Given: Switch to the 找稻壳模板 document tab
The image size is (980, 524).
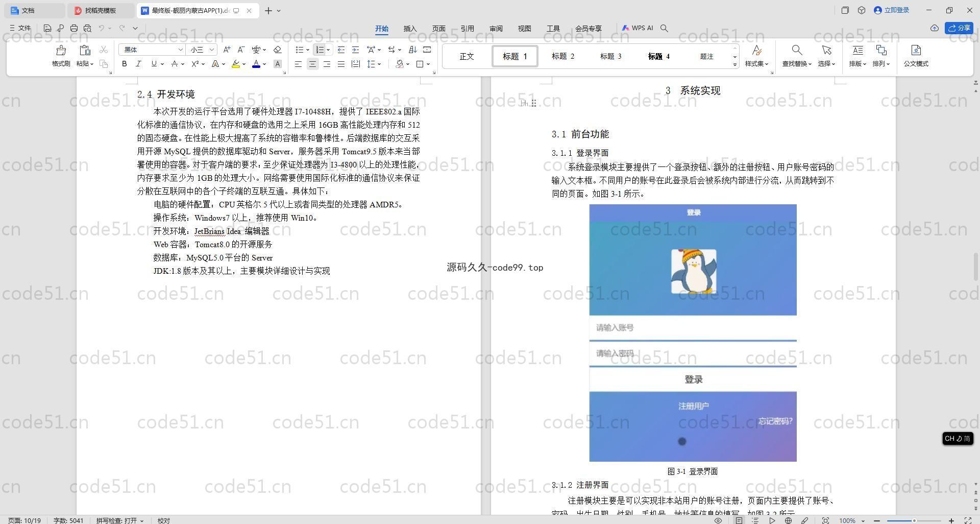Looking at the screenshot, I should click(100, 10).
